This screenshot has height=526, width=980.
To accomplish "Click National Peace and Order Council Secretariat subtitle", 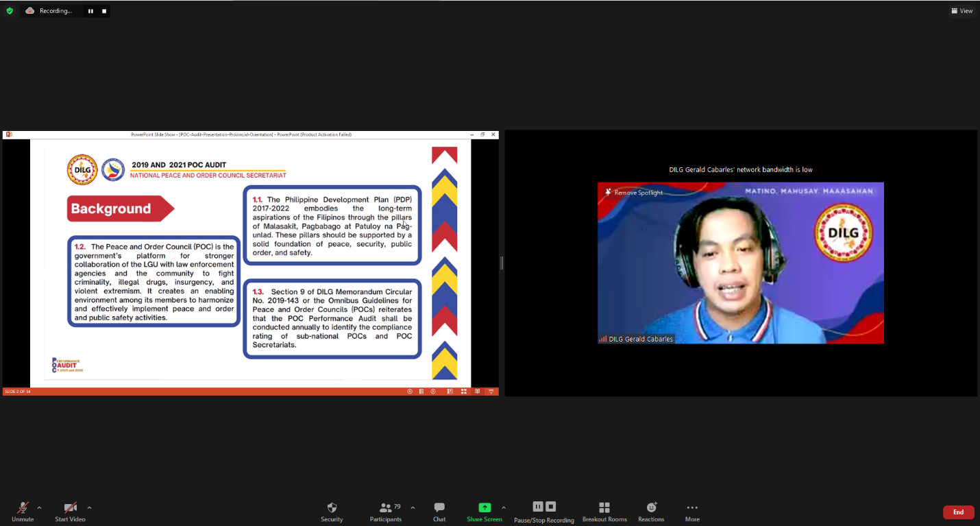I will [208, 176].
